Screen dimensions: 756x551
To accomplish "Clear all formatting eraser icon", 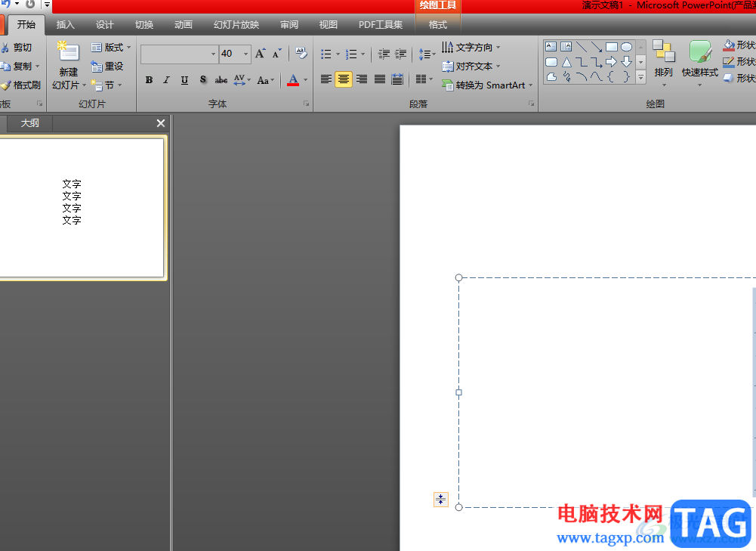I will [301, 53].
